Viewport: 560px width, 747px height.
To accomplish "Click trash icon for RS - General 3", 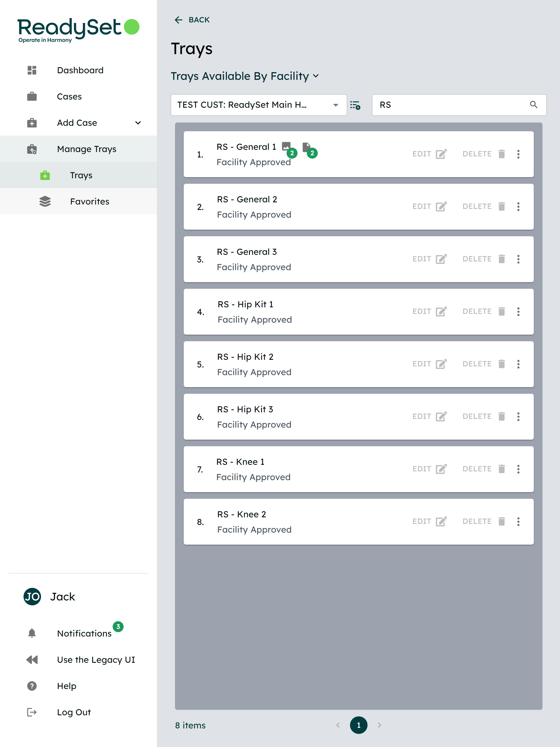I will (501, 259).
